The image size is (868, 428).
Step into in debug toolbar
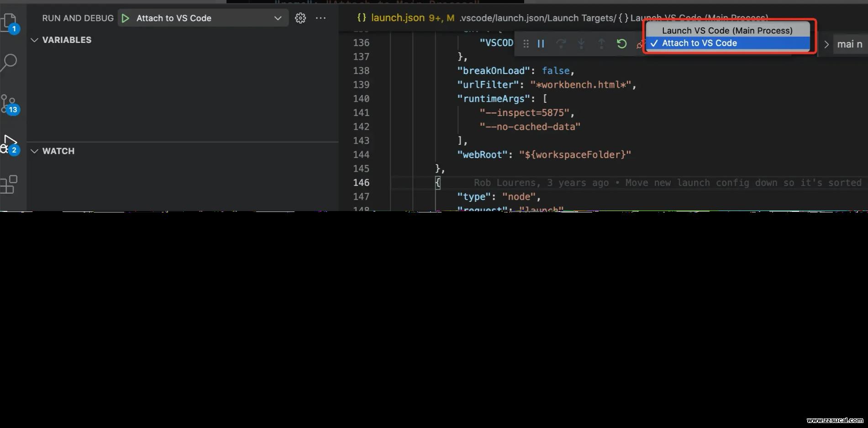point(581,44)
